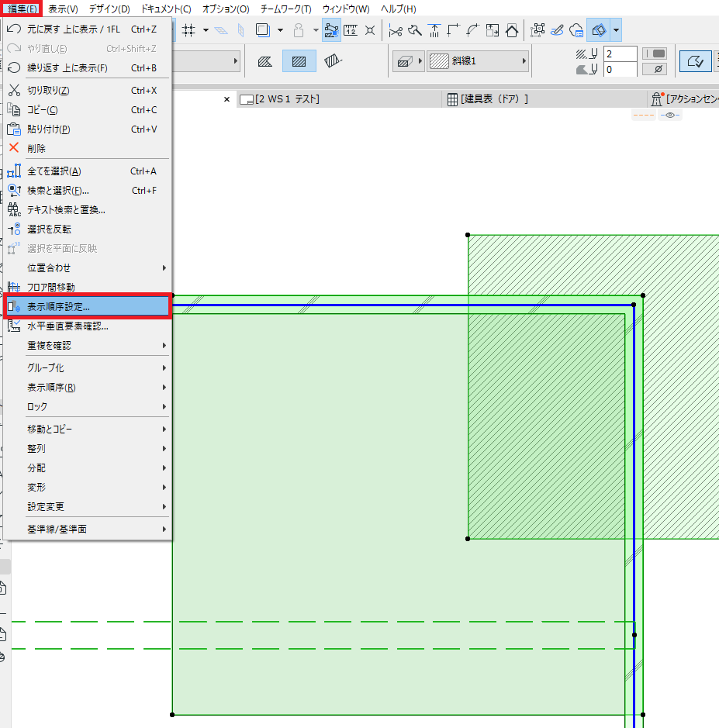719x728 pixels.
Task: Close the current tab with the X
Action: point(226,99)
